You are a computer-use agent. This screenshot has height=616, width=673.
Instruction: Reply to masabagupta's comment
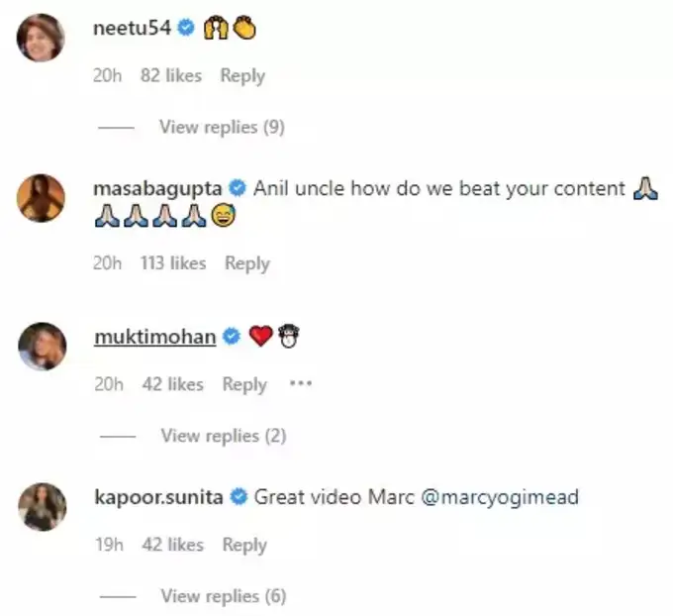246,263
